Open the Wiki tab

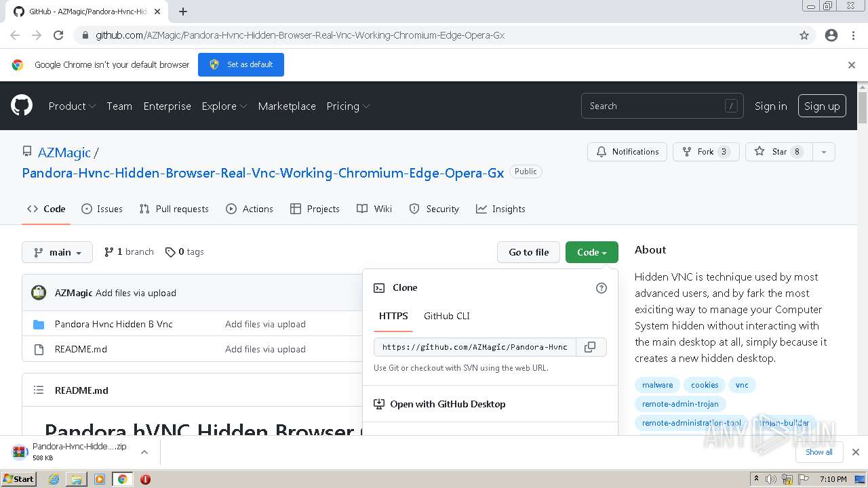(374, 209)
